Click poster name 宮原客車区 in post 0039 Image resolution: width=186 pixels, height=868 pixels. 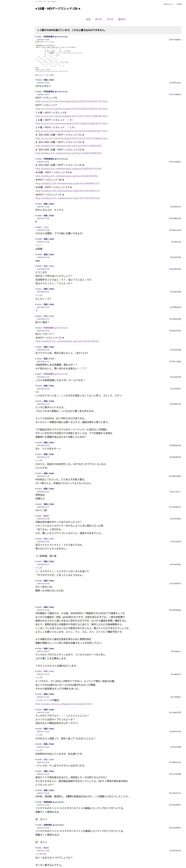pyautogui.click(x=48, y=802)
